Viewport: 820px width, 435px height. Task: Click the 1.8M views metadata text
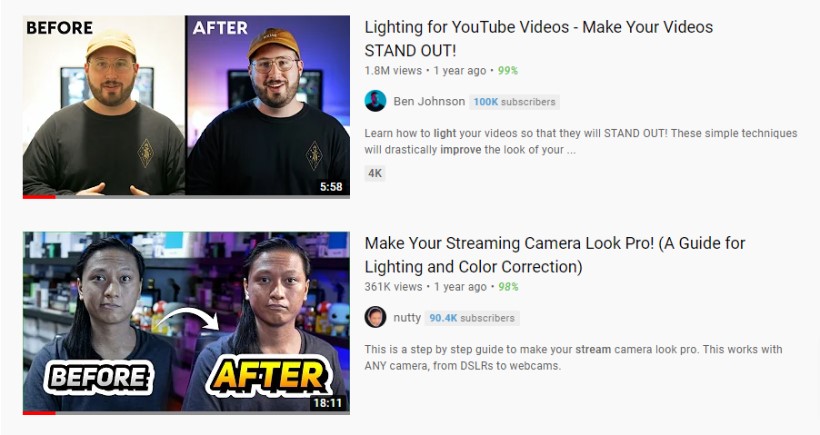click(x=393, y=71)
